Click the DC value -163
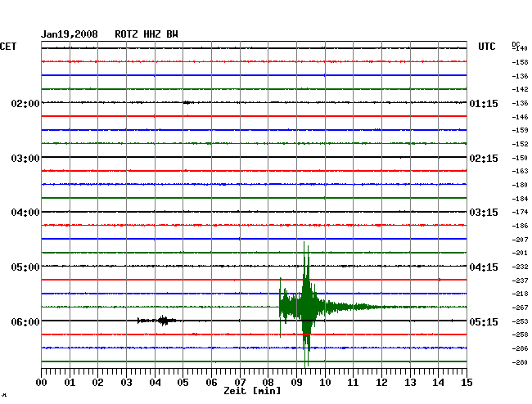This screenshot has width=532, height=404. pyautogui.click(x=520, y=171)
